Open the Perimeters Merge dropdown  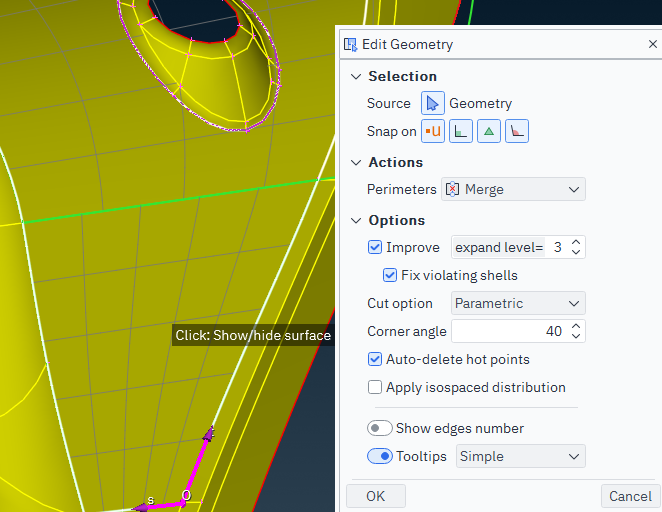pos(513,189)
